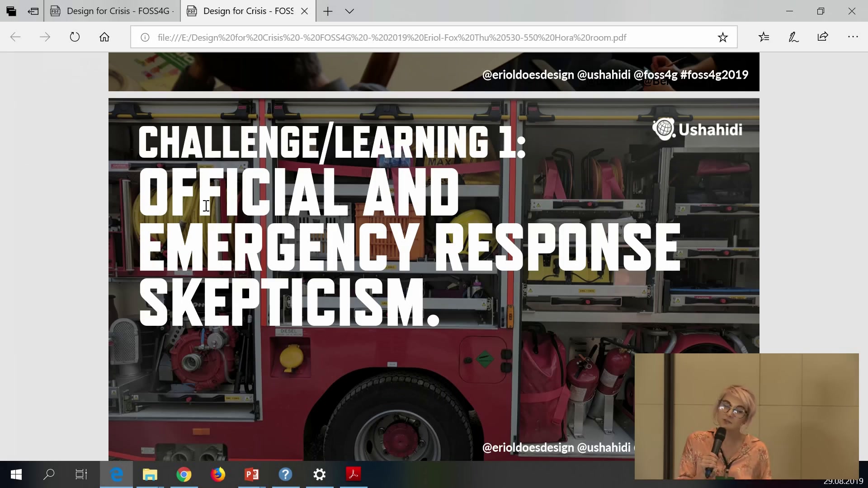Click the speaker webcam video overlay
Viewport: 868px width, 488px height.
pyautogui.click(x=746, y=416)
